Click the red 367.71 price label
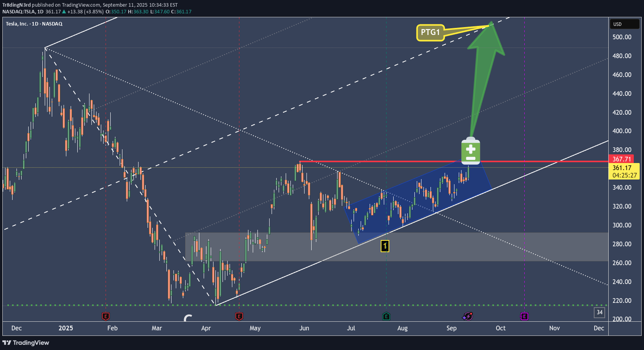 [x=622, y=159]
